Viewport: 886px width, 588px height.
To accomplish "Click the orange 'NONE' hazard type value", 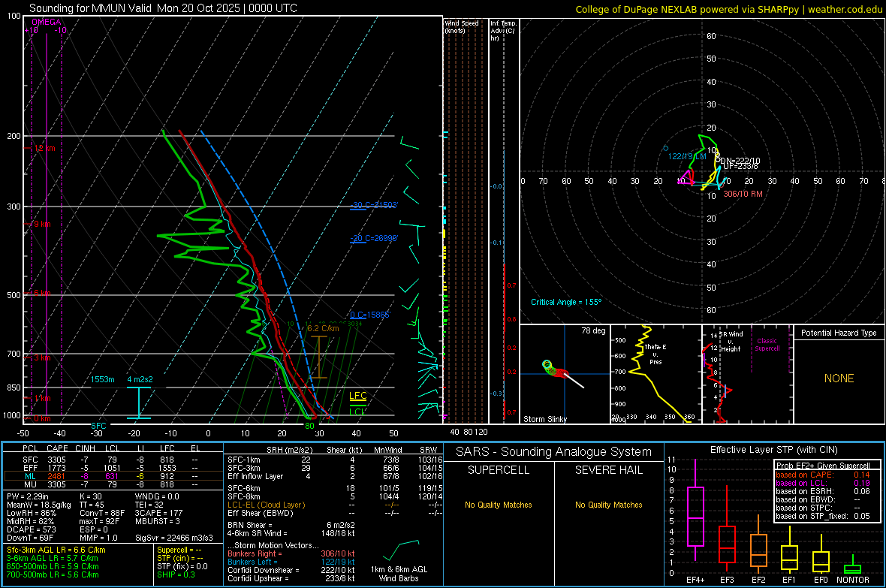I will [x=839, y=378].
